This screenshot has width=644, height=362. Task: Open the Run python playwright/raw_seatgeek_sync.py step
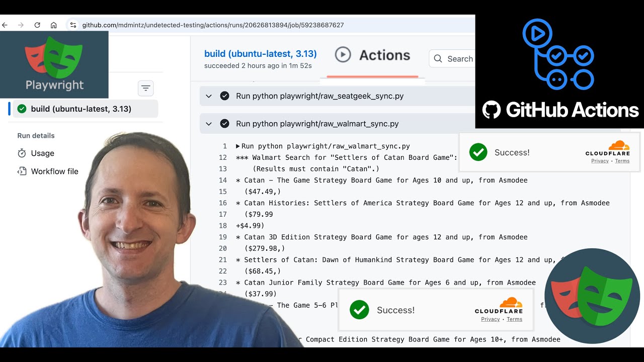(337, 96)
